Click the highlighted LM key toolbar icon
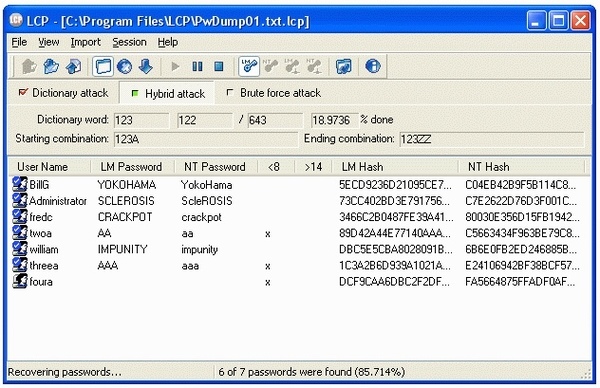Viewport: 600px width, 388px height. (x=249, y=67)
